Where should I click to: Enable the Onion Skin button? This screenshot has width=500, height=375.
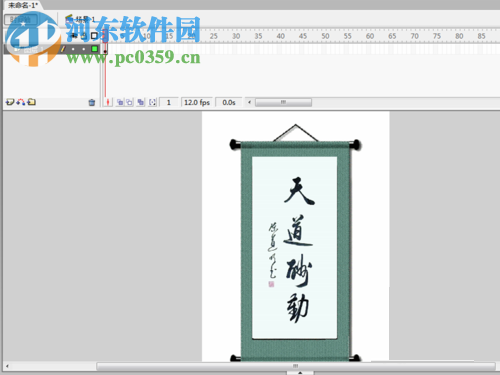(x=120, y=102)
